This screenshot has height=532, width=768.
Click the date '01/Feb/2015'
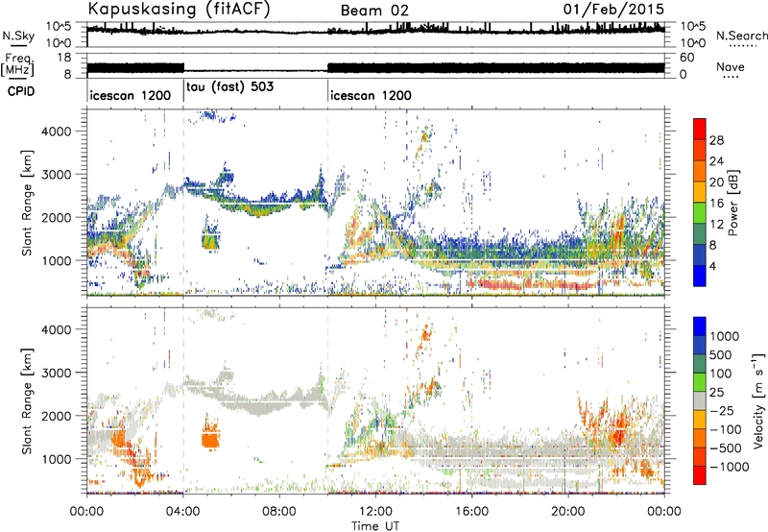pos(613,9)
